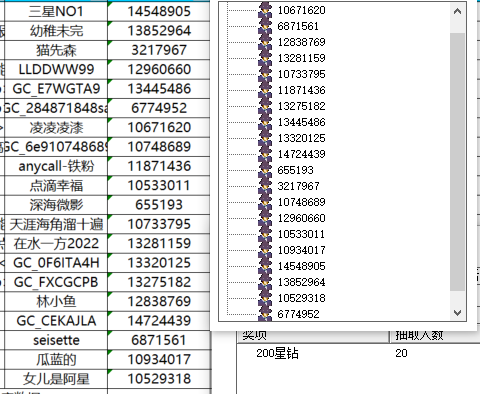Click the 抽取人数 column header
Screen dimensions: 480x394
[x=435, y=336]
